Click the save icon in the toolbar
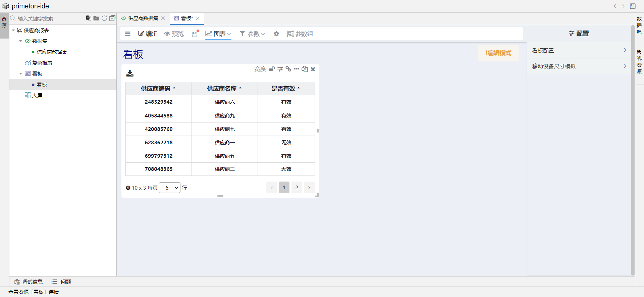Image resolution: width=644 pixels, height=297 pixels. coord(195,34)
